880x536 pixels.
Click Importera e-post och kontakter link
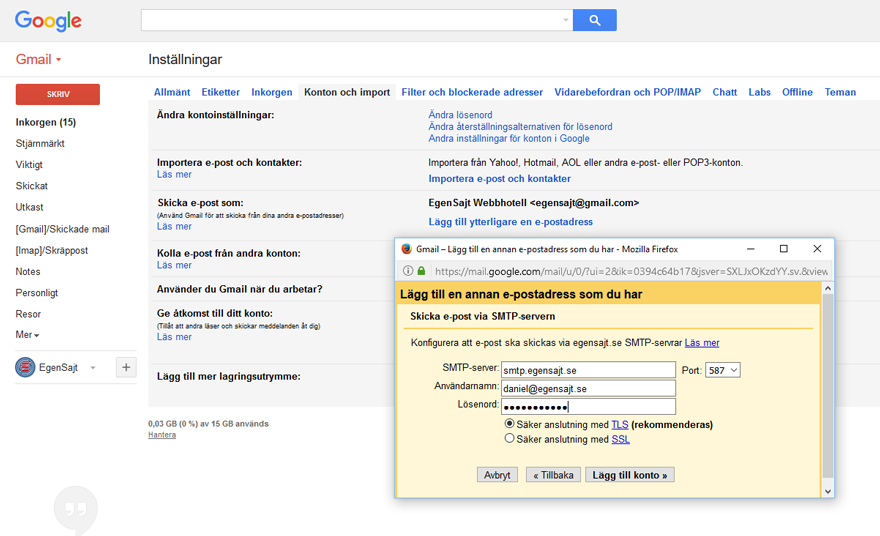point(499,178)
